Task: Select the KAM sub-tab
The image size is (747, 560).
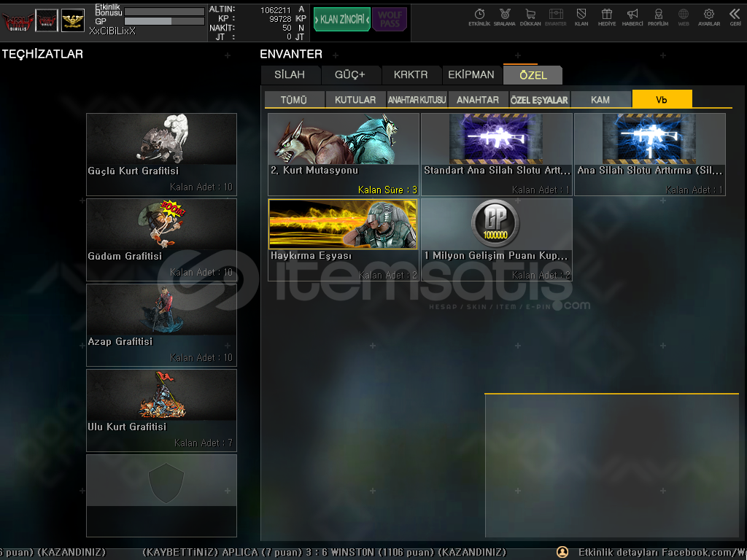Action: click(600, 99)
